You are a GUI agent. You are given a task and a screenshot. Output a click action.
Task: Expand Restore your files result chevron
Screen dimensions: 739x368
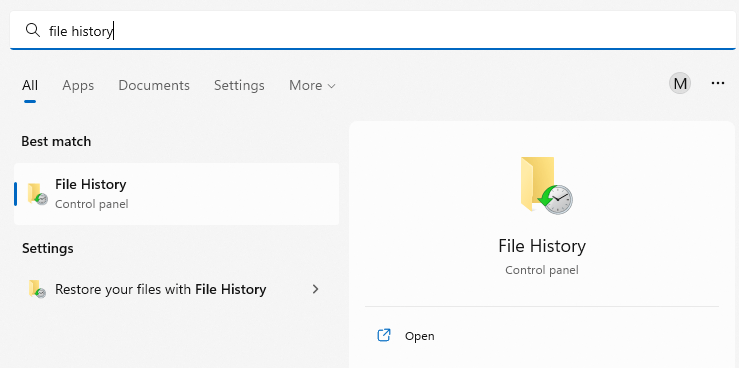[x=316, y=289]
